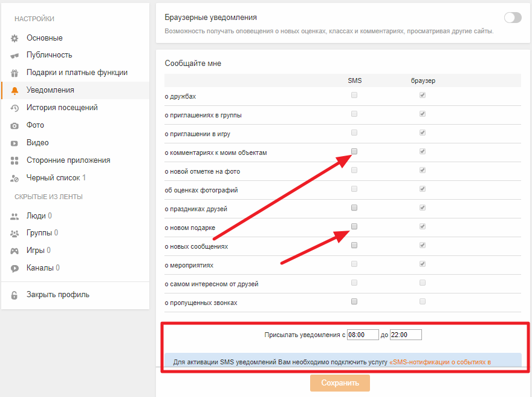The width and height of the screenshot is (532, 397).
Task: Enable SMS for comments on my objects
Action: (x=354, y=151)
